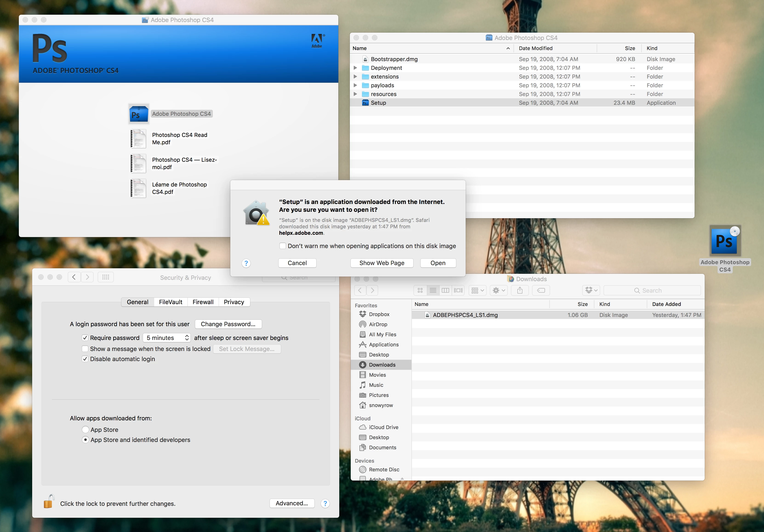This screenshot has width=764, height=532.
Task: Open the gear Action menu in Downloads
Action: pyautogui.click(x=498, y=290)
